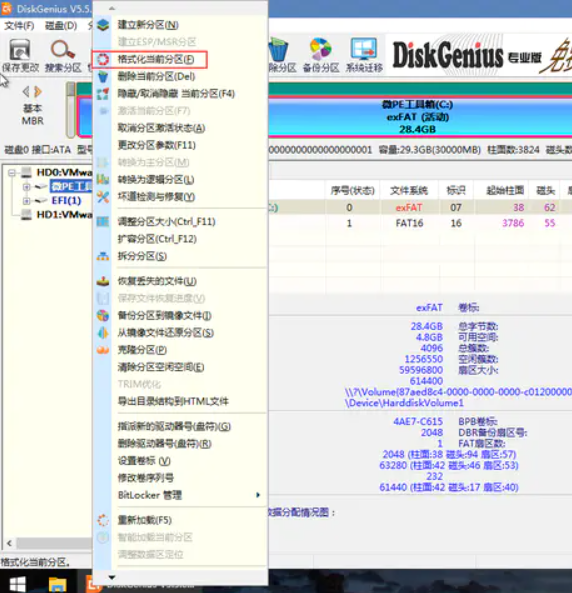
Task: Click the Save Changes toolbar icon
Action: click(x=20, y=50)
